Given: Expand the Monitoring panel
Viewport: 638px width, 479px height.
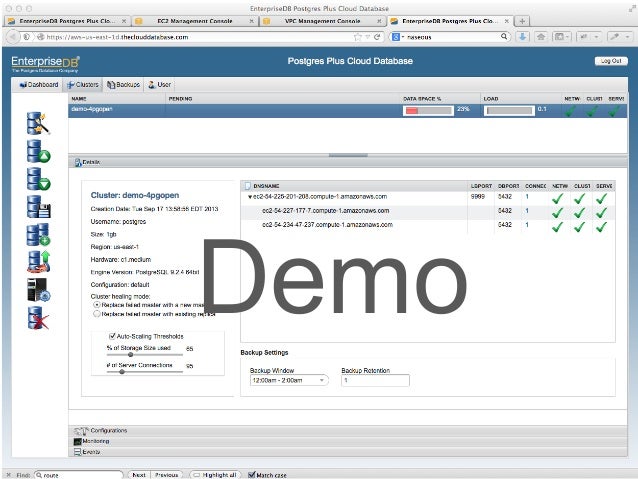Looking at the screenshot, I should [96, 440].
